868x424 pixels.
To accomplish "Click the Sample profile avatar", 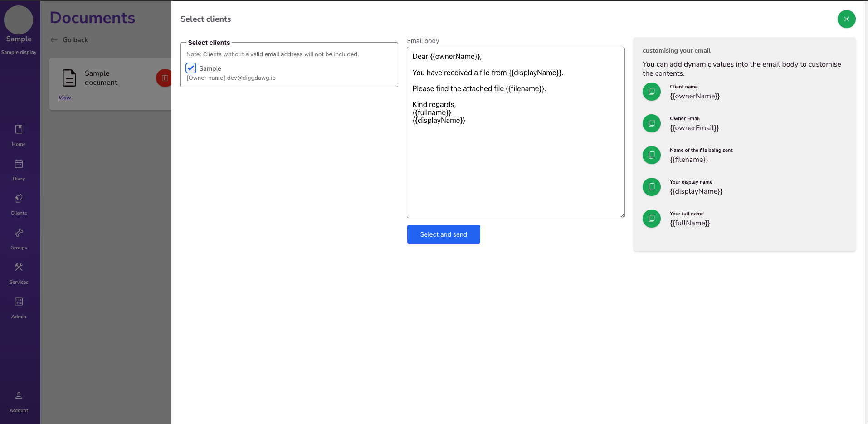I will (19, 20).
